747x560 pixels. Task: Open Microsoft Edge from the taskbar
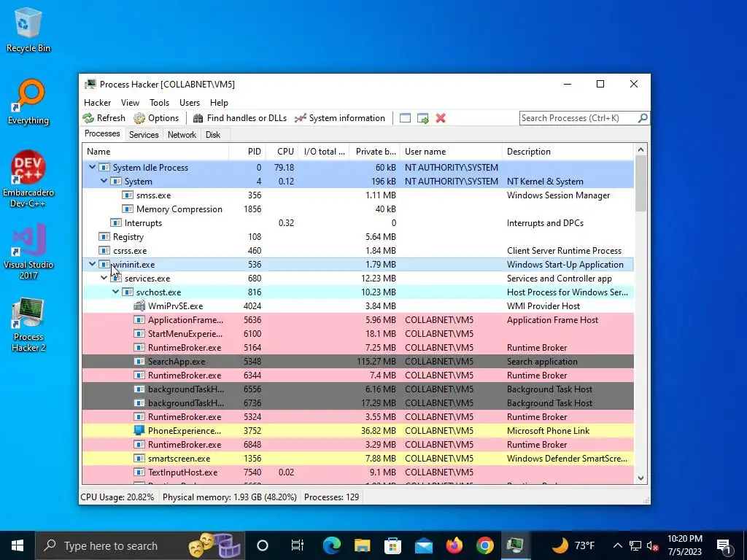click(x=332, y=545)
